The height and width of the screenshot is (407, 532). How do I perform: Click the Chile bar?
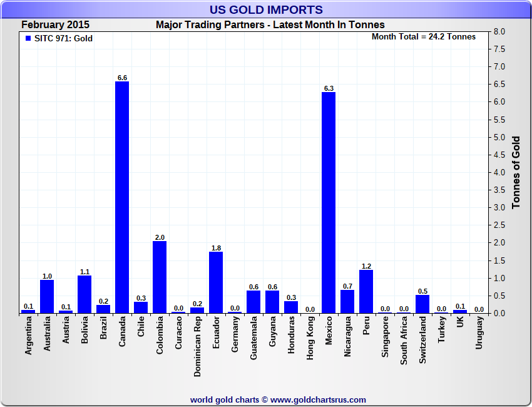pos(141,307)
